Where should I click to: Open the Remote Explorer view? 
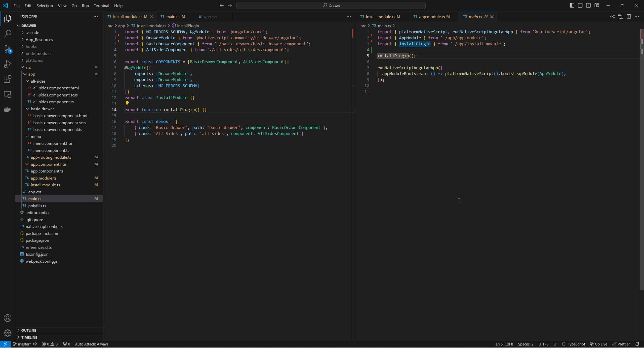click(x=8, y=94)
